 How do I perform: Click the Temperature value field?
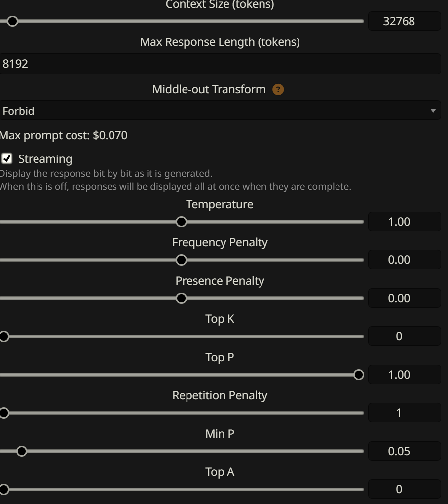point(404,222)
